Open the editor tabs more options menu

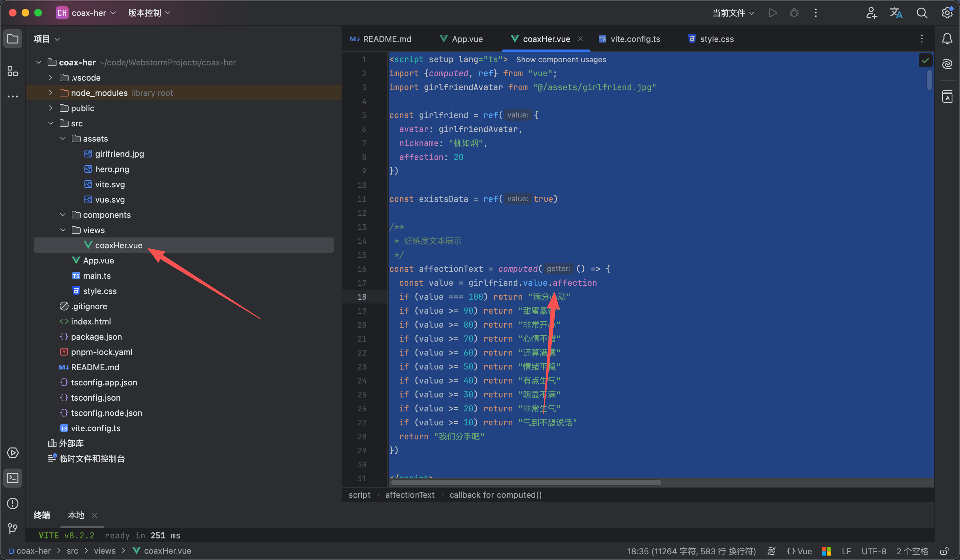click(922, 39)
